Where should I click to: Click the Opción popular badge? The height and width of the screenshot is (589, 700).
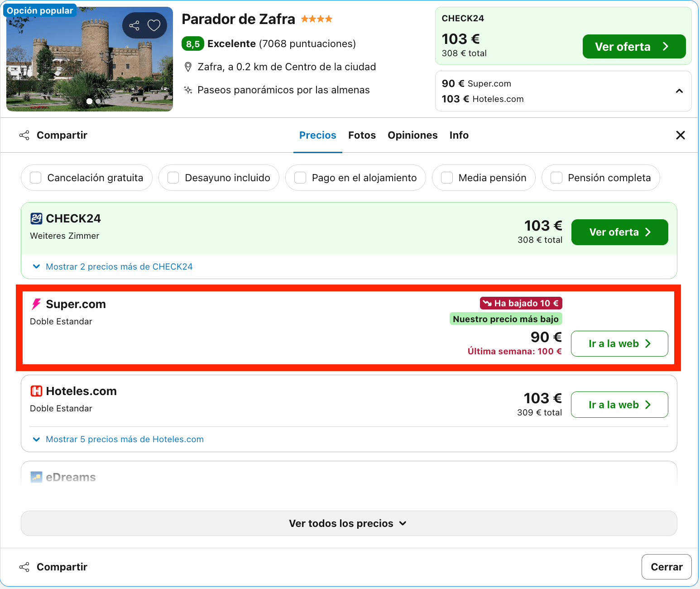point(40,10)
